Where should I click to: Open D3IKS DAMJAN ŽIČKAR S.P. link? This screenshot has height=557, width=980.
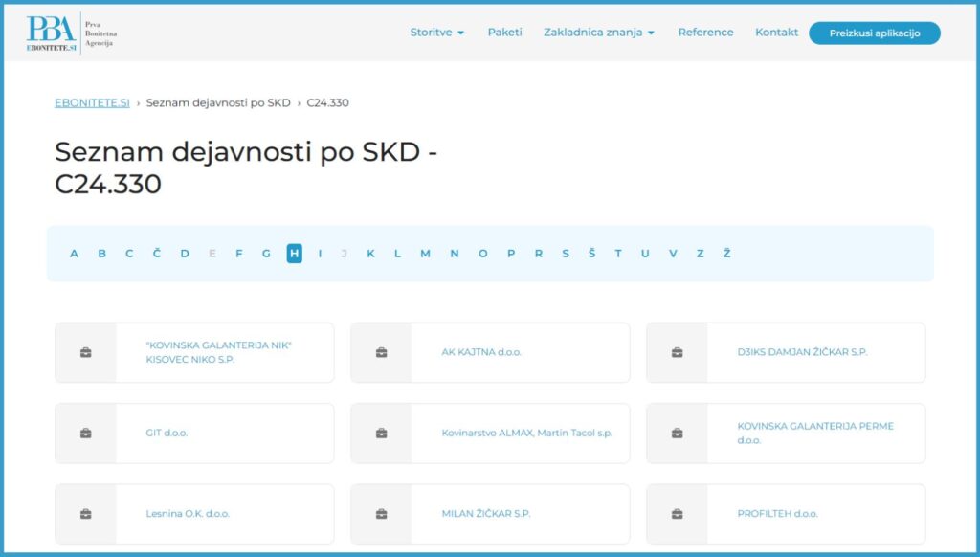tap(803, 352)
